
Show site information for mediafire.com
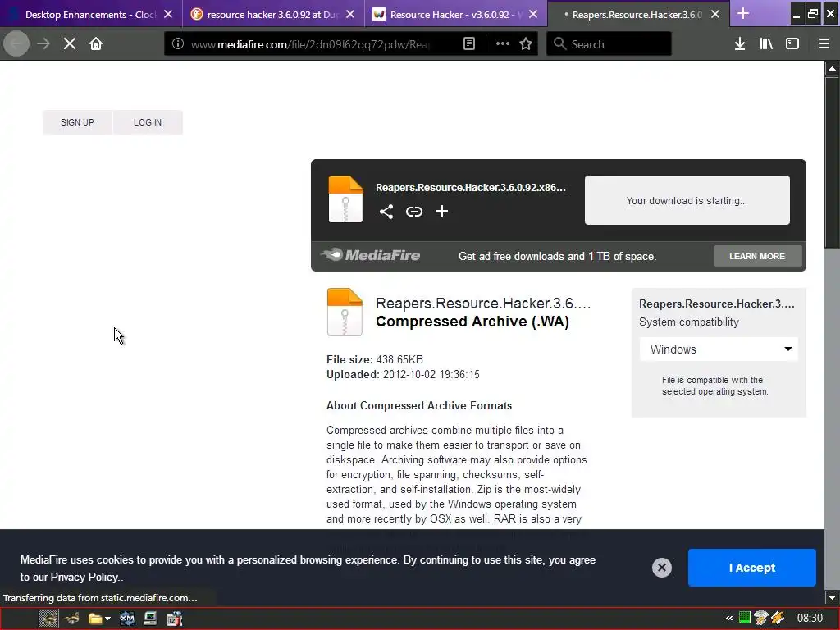178,44
